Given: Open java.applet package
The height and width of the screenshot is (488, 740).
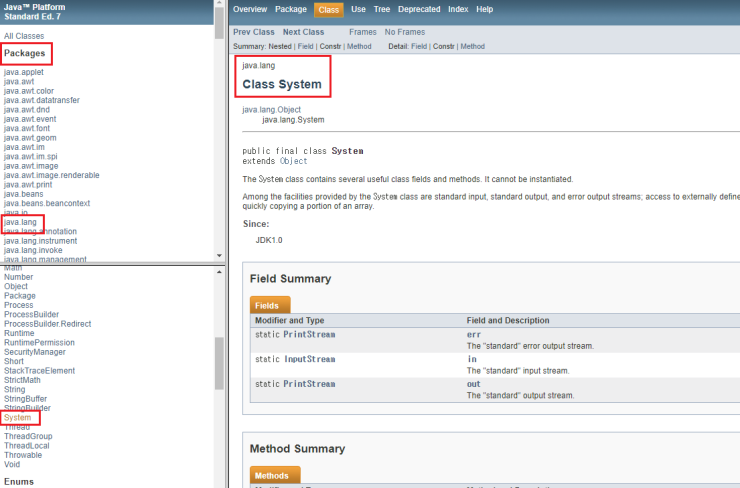Looking at the screenshot, I should (x=24, y=72).
